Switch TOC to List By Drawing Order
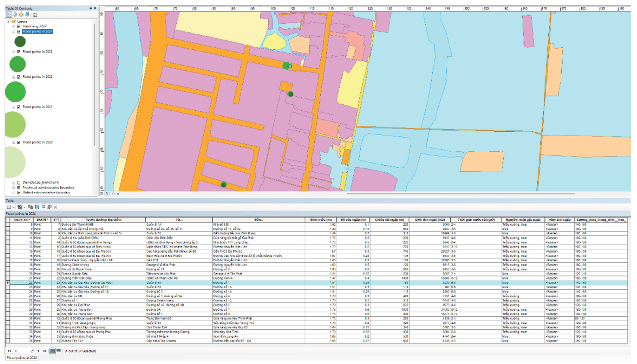 click(x=9, y=15)
